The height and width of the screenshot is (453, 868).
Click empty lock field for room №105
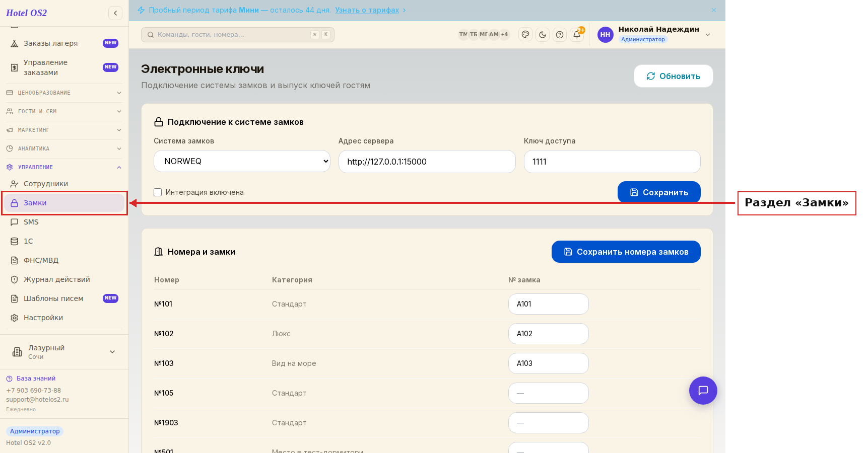[549, 393]
